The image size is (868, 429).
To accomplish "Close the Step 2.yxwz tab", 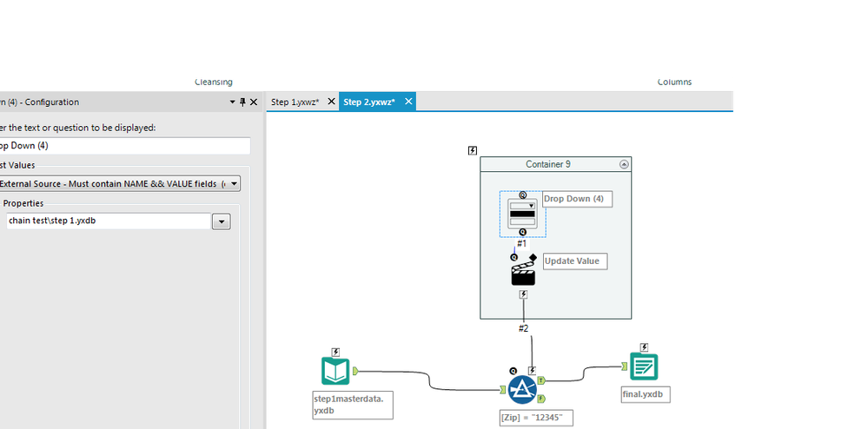I will click(408, 102).
